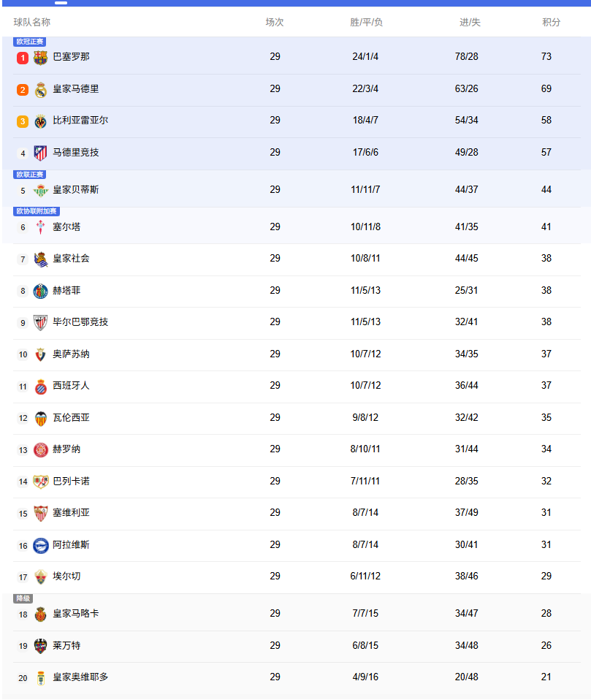
Task: Click the Real Sociedad crest
Action: pyautogui.click(x=40, y=259)
